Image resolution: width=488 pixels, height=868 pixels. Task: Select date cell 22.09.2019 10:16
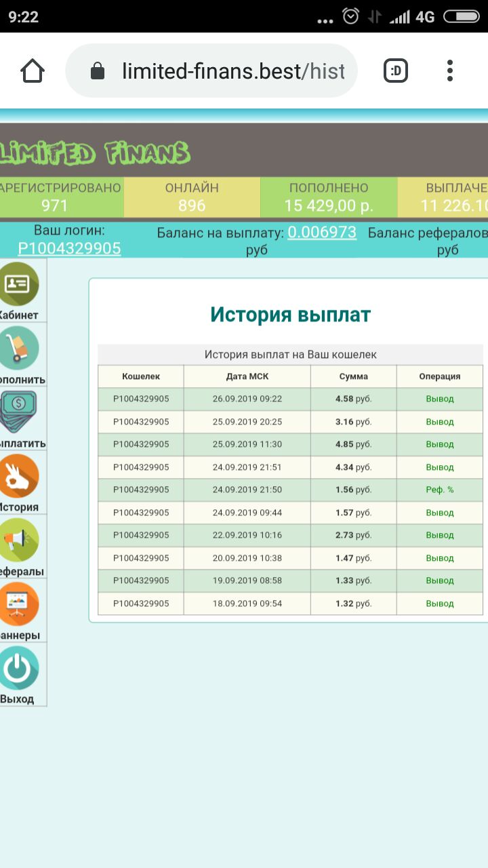(247, 535)
